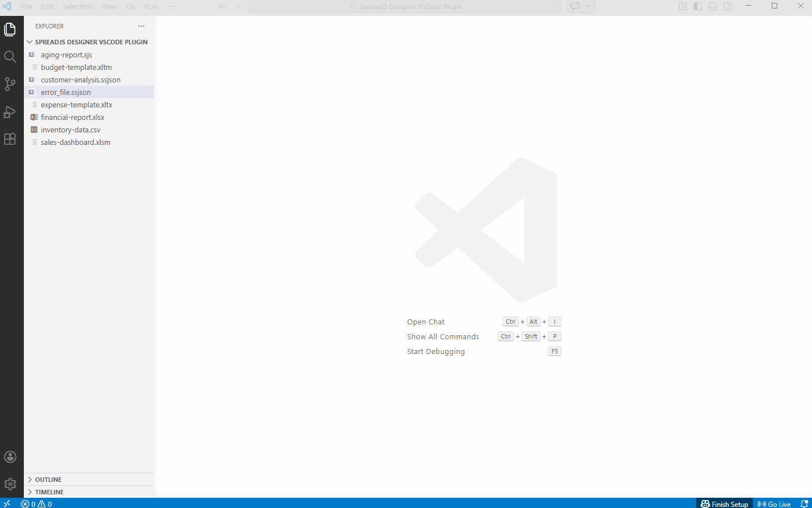This screenshot has height=508, width=812.
Task: Click the VS Code logo in title bar
Action: 7,7
